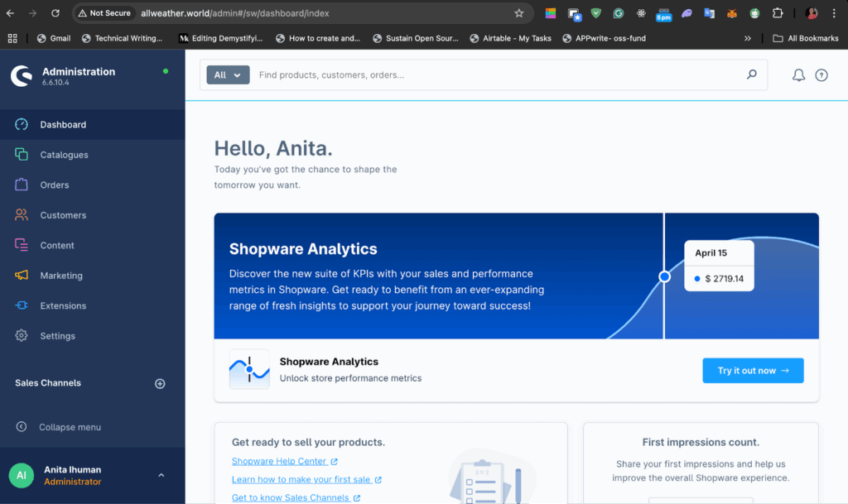The width and height of the screenshot is (848, 504).
Task: Click the colorful square extension icon
Action: click(551, 13)
